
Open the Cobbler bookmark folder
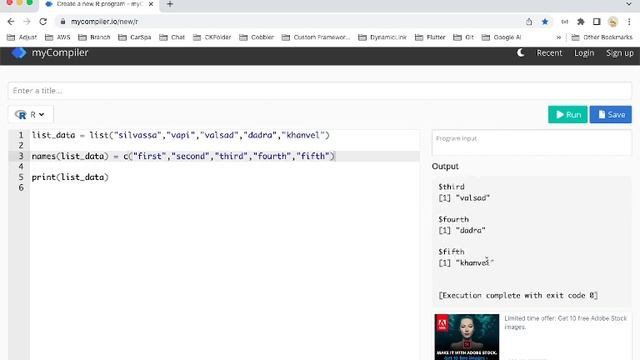pyautogui.click(x=256, y=37)
